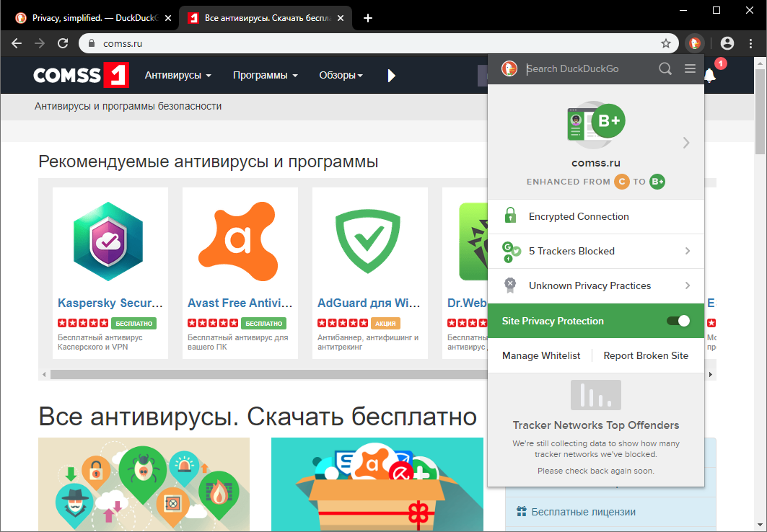
Task: Click Manage Whitelist link
Action: [541, 355]
